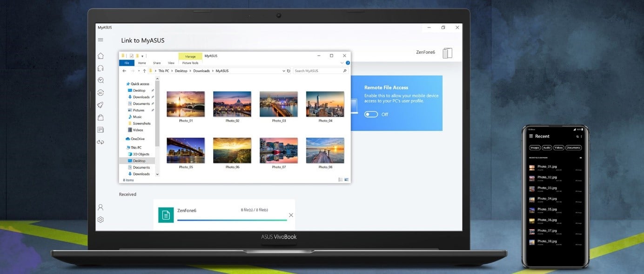644x274 pixels.
Task: Click This PC in the address breadcrumb
Action: (x=164, y=71)
